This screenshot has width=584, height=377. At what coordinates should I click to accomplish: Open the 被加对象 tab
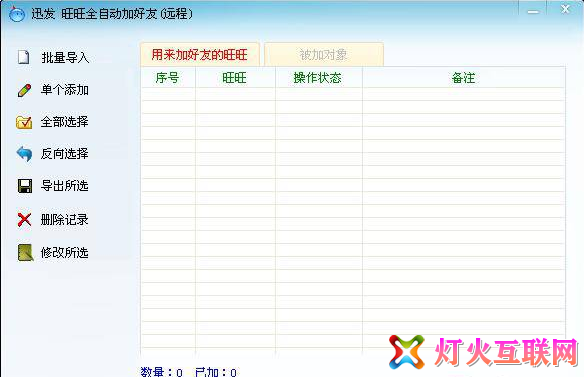point(324,55)
